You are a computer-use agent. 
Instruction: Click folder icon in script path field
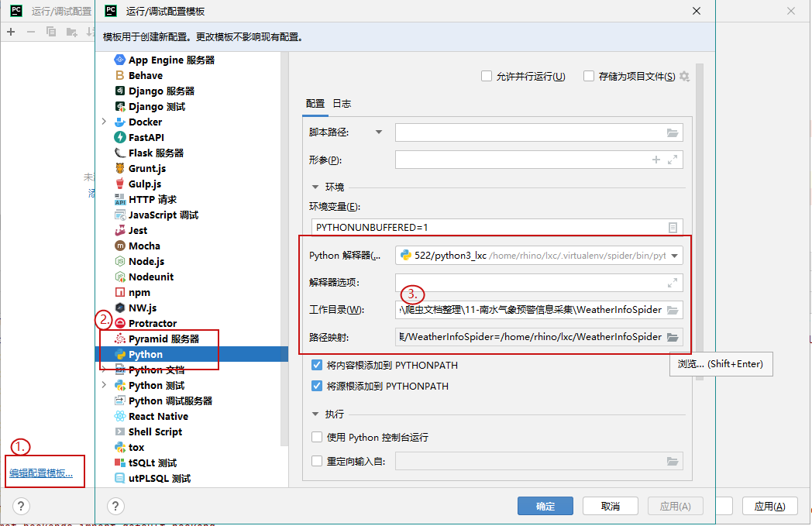[673, 132]
